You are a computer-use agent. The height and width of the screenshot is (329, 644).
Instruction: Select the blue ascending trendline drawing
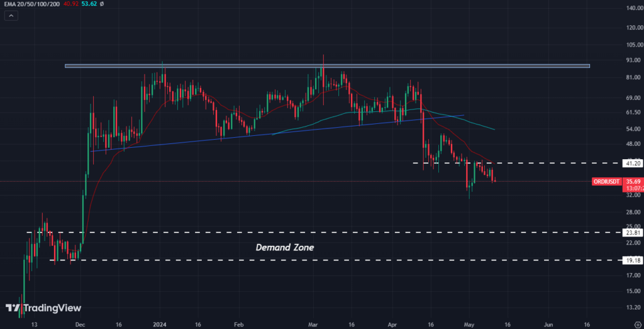pos(277,133)
